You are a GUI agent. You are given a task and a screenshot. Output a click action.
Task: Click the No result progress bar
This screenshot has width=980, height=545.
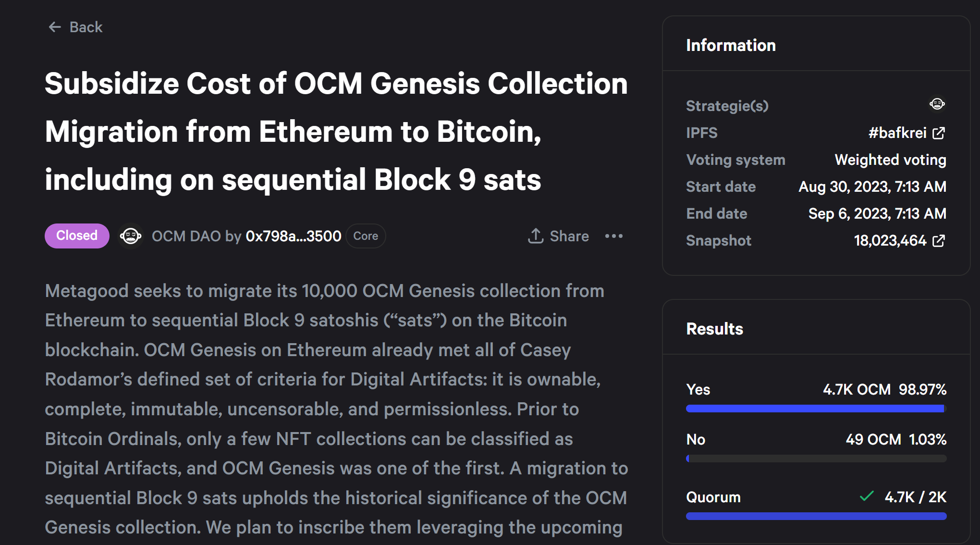(816, 458)
